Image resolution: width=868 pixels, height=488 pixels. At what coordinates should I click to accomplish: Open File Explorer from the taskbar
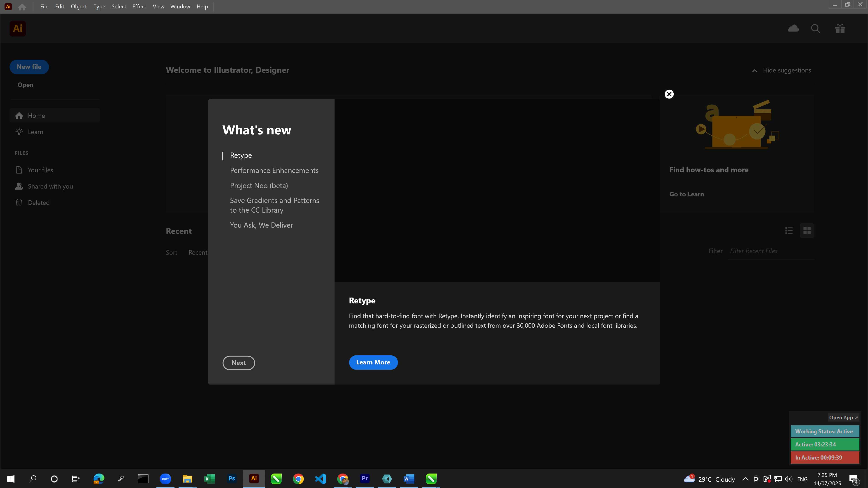coord(187,479)
